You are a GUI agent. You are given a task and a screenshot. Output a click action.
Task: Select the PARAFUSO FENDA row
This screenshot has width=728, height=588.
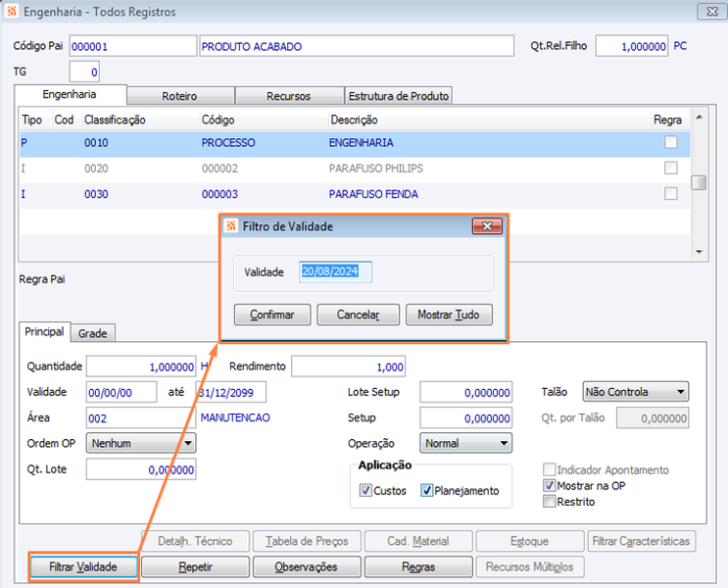(355, 194)
